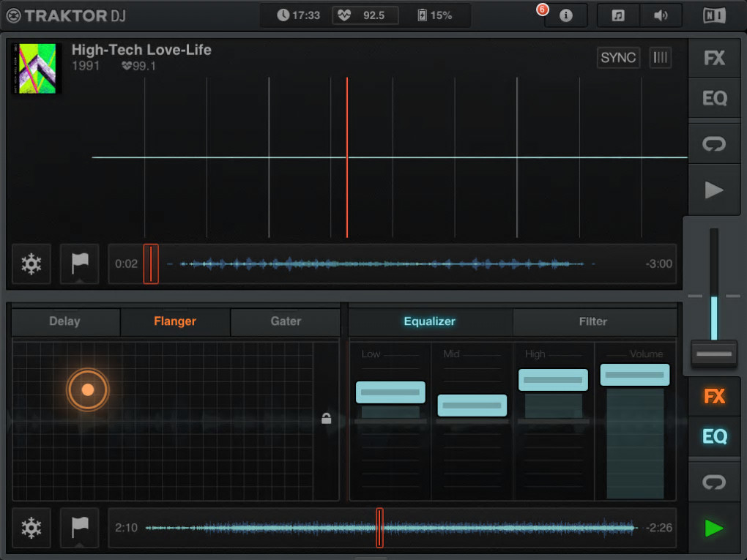Tap the Mid EQ slider handle
This screenshot has height=560, width=747.
pyautogui.click(x=472, y=406)
